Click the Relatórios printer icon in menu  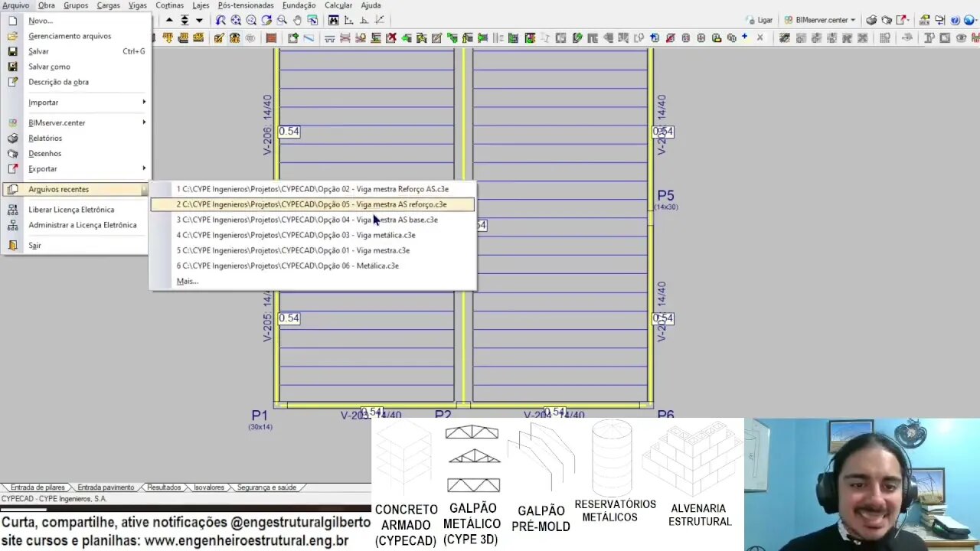click(x=12, y=139)
